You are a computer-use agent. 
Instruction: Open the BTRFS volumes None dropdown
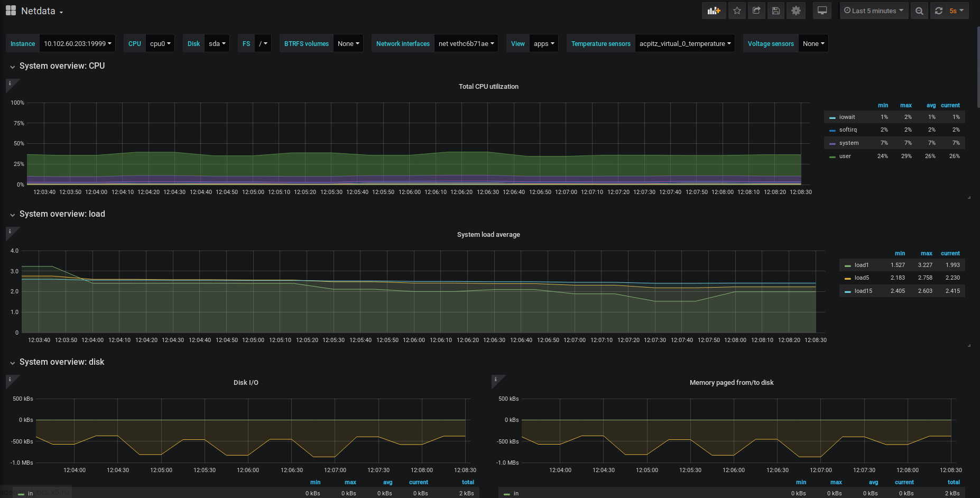(x=348, y=43)
